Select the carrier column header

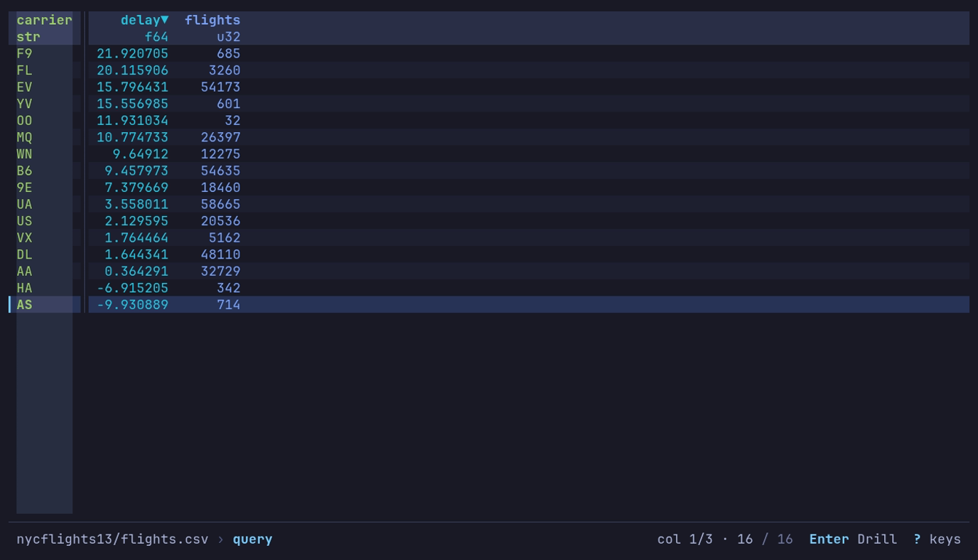44,20
